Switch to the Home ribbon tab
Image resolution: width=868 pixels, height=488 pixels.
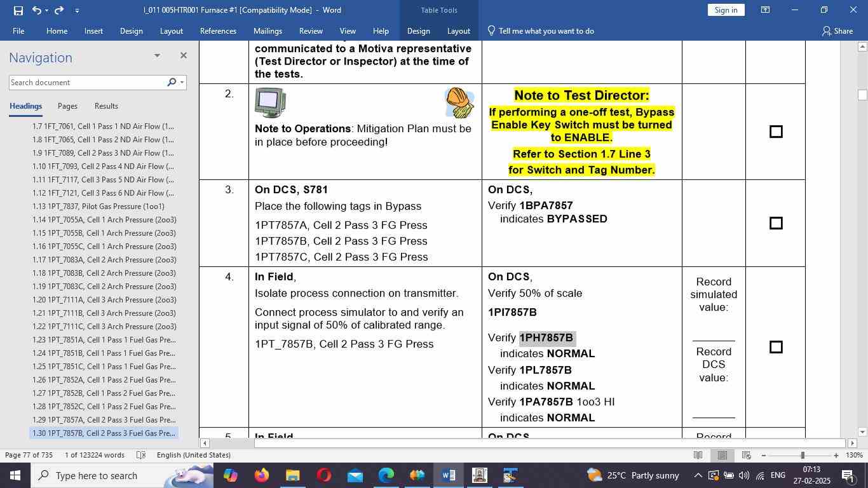(x=57, y=30)
